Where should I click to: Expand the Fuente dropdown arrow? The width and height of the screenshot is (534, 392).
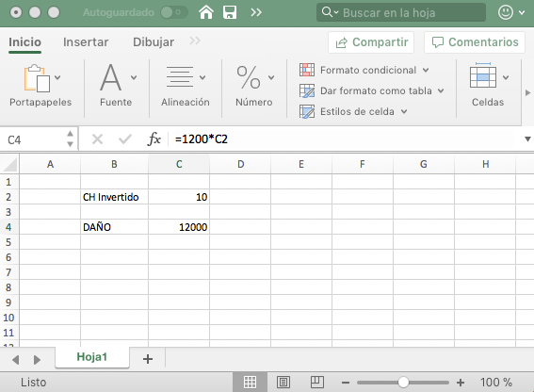[134, 77]
